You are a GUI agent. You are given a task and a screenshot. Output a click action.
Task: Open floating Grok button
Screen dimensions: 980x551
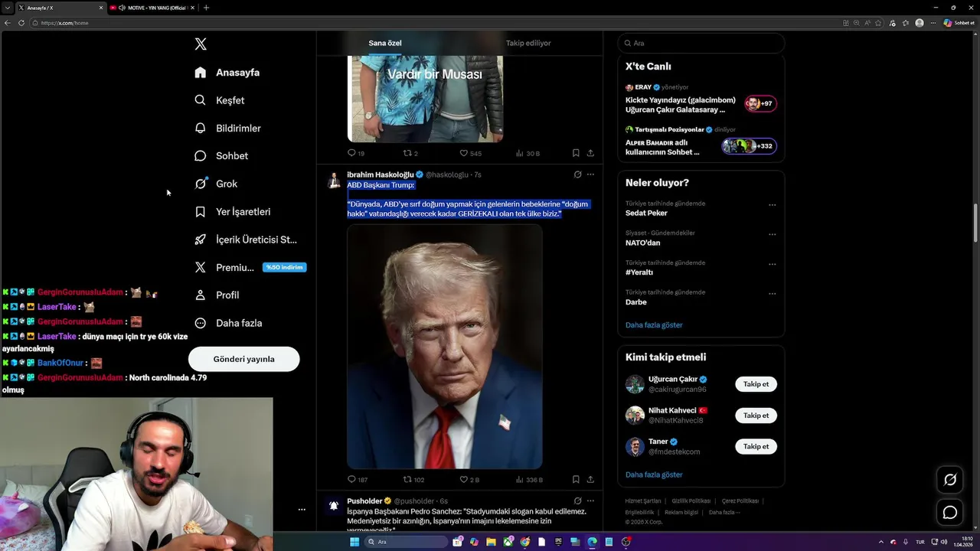coord(950,480)
